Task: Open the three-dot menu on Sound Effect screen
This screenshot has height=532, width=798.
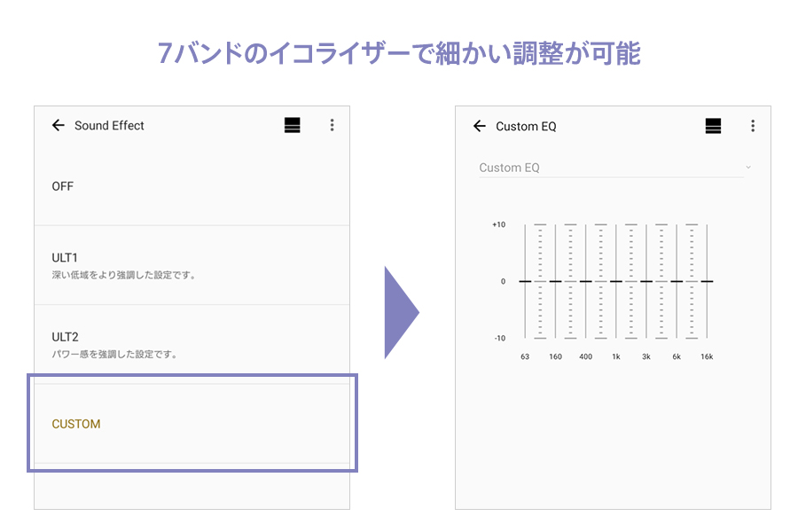Action: click(x=332, y=126)
